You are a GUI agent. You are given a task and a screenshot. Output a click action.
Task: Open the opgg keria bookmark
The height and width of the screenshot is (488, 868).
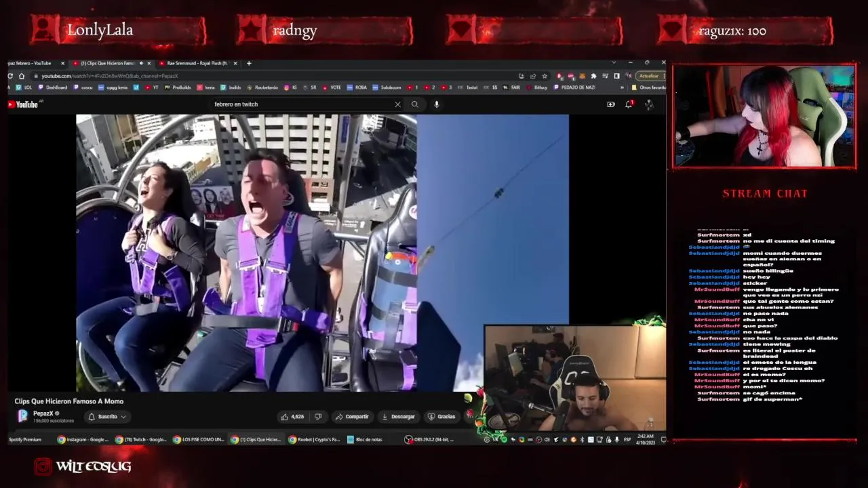[113, 87]
